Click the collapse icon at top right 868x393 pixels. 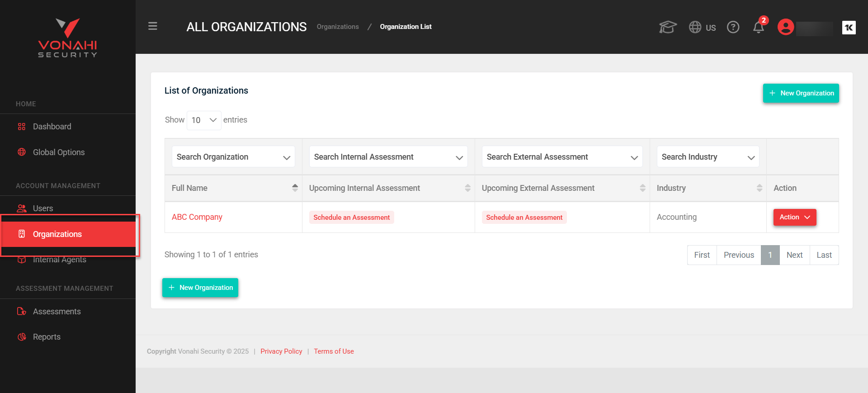tap(849, 28)
